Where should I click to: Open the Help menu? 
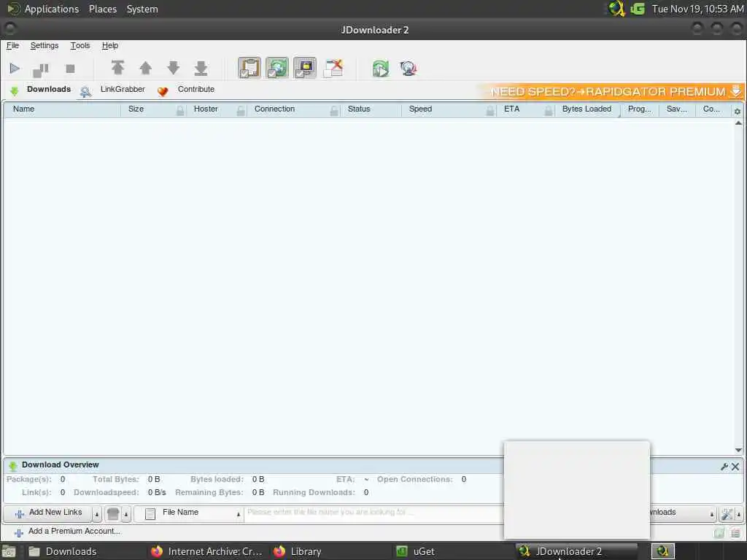click(x=110, y=46)
